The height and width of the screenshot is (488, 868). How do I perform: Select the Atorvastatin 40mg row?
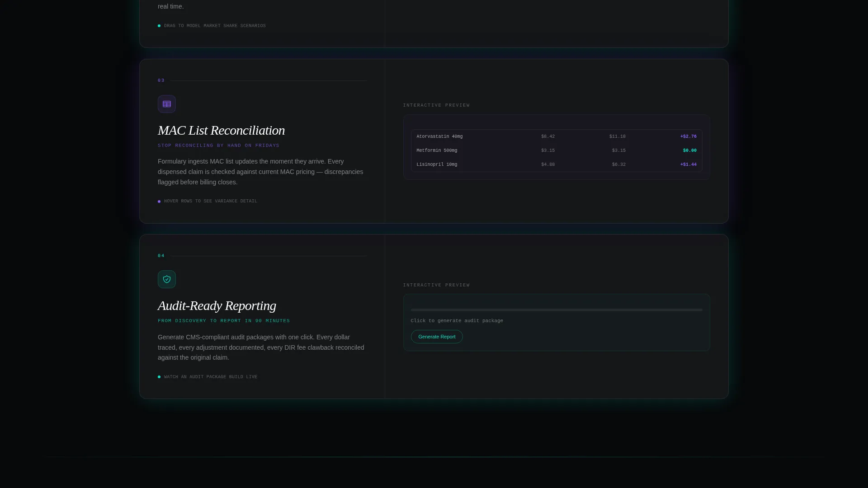[x=557, y=136]
